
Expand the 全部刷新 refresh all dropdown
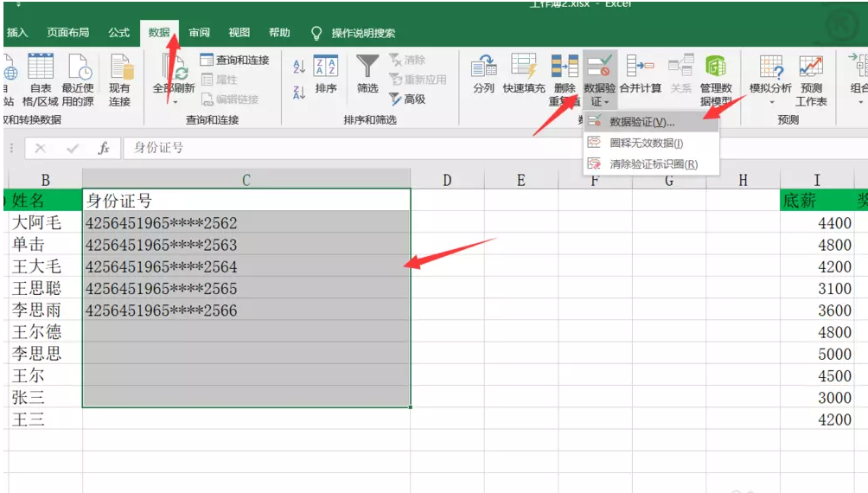coord(173,101)
